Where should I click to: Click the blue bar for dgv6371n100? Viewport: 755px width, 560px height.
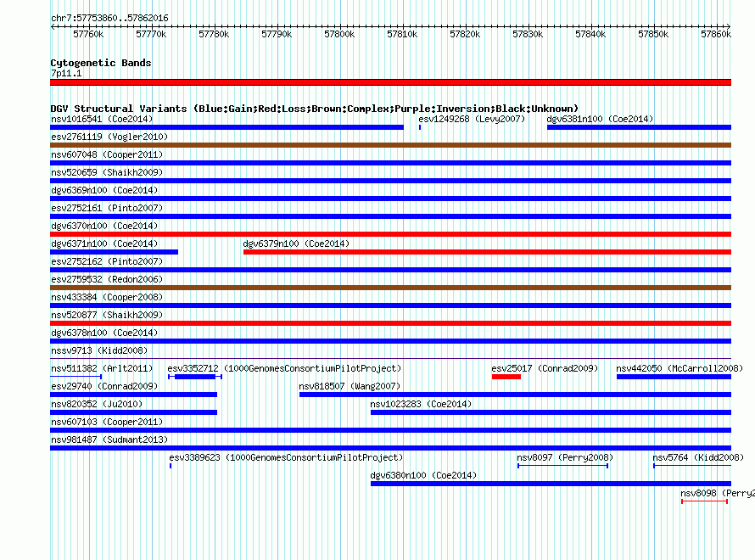click(115, 252)
